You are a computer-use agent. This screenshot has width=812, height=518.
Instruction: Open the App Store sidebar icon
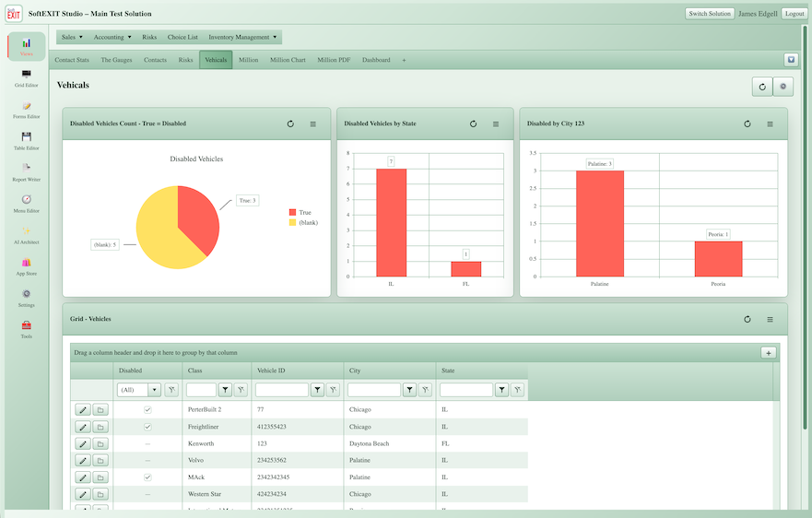coord(27,266)
